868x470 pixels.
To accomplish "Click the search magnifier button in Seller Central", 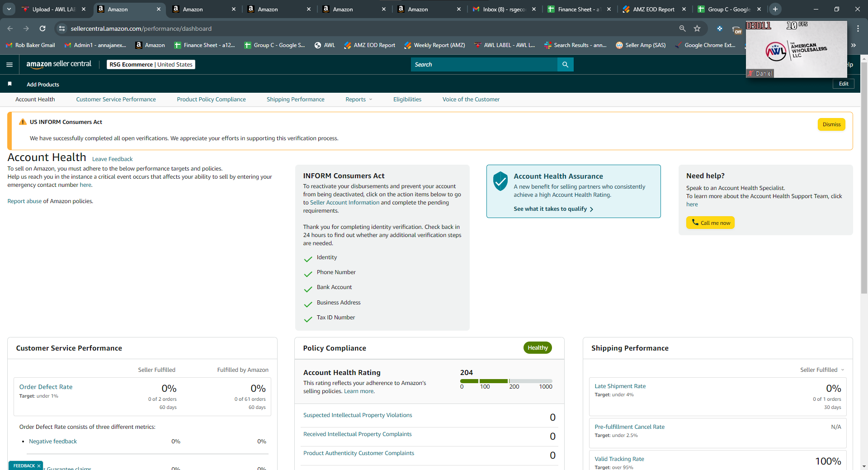I will [565, 65].
